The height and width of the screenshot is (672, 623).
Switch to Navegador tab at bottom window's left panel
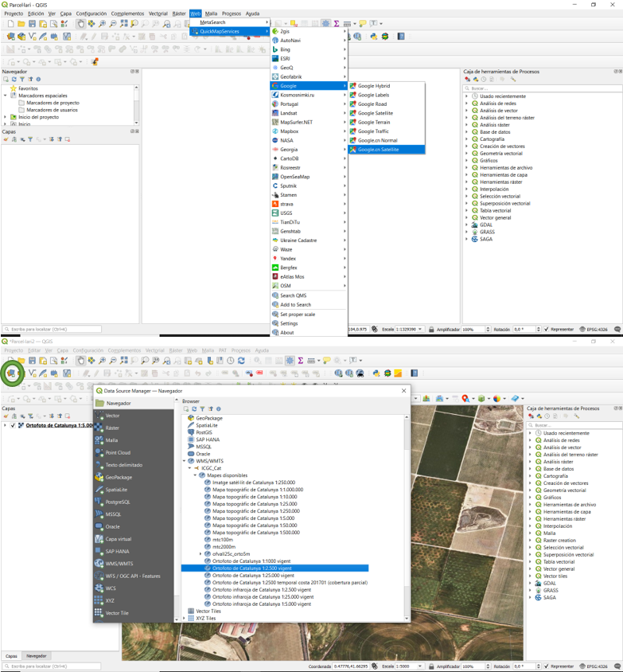coord(37,656)
